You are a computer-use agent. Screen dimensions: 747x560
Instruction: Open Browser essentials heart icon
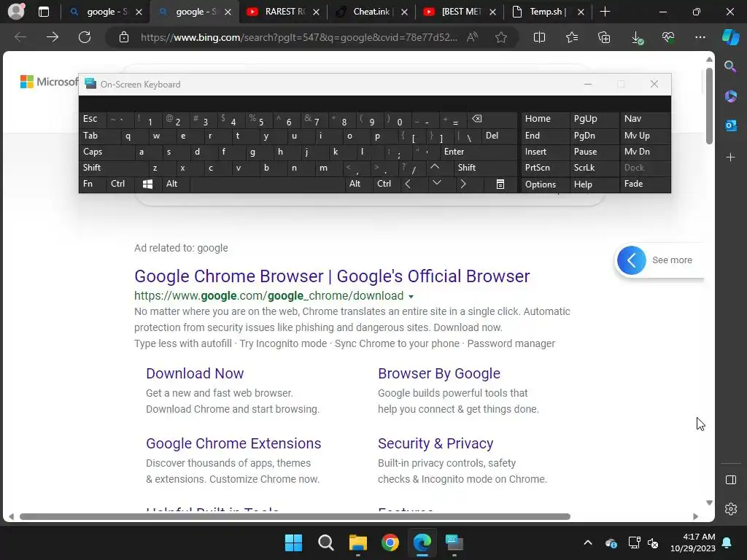click(668, 37)
